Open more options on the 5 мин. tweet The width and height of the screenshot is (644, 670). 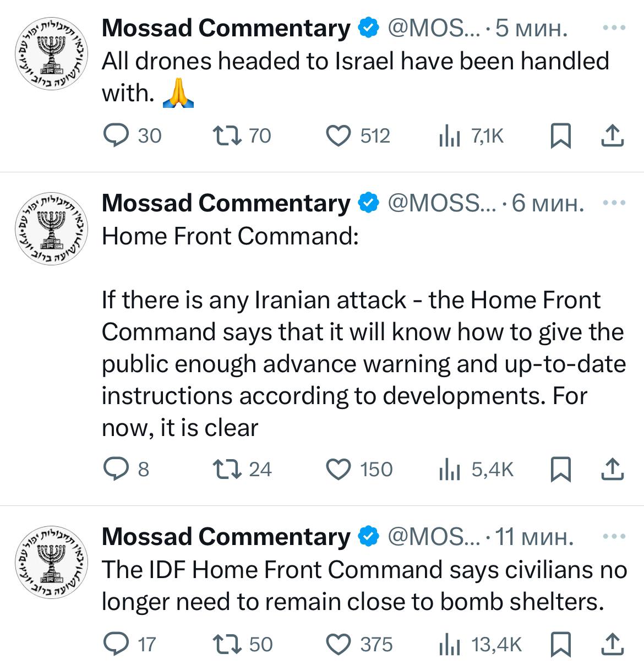(614, 28)
